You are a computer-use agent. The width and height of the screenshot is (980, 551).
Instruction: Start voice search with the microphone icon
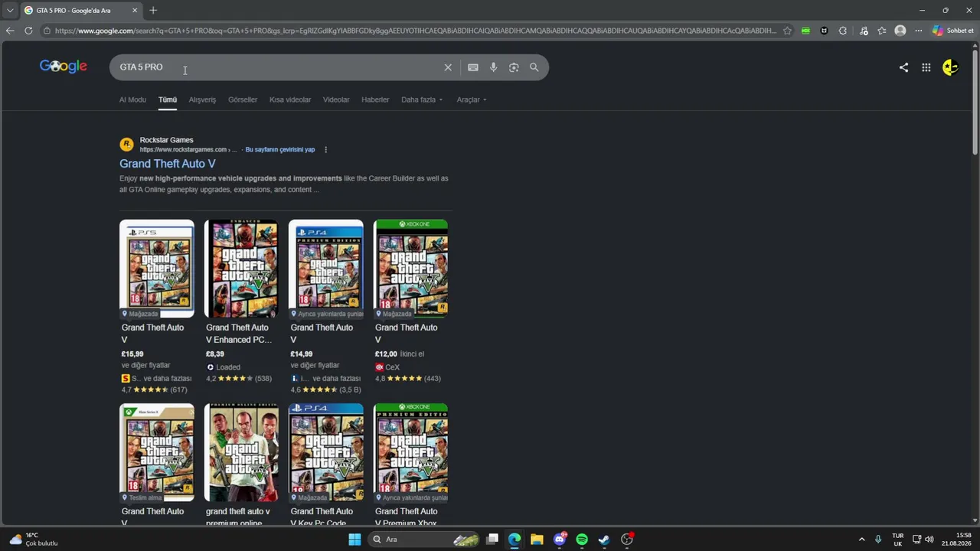pyautogui.click(x=494, y=67)
